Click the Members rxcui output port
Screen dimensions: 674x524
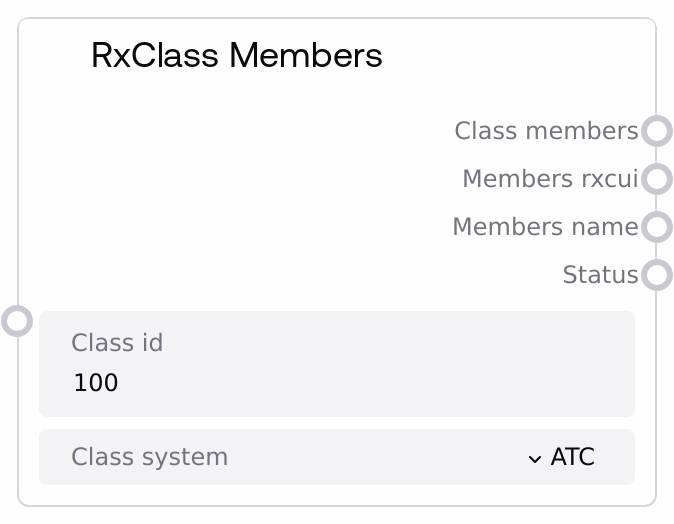tap(656, 179)
